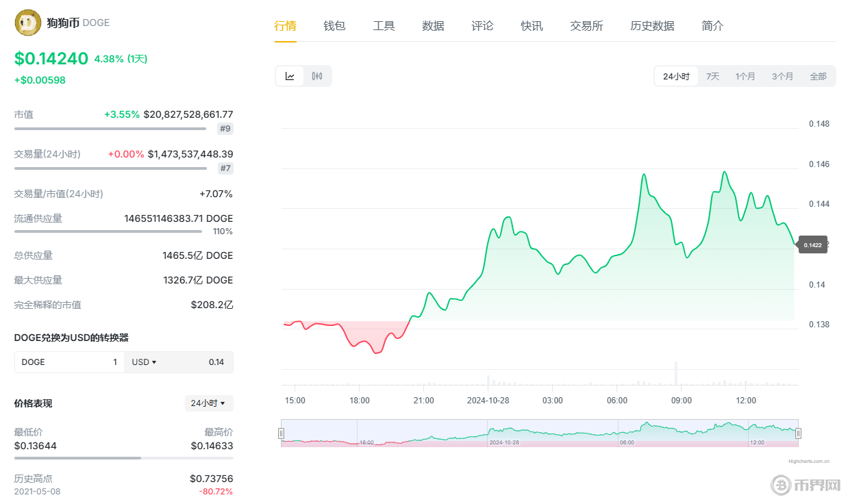The height and width of the screenshot is (504, 848).
Task: Choose the 1个月 chart range
Action: pyautogui.click(x=745, y=76)
